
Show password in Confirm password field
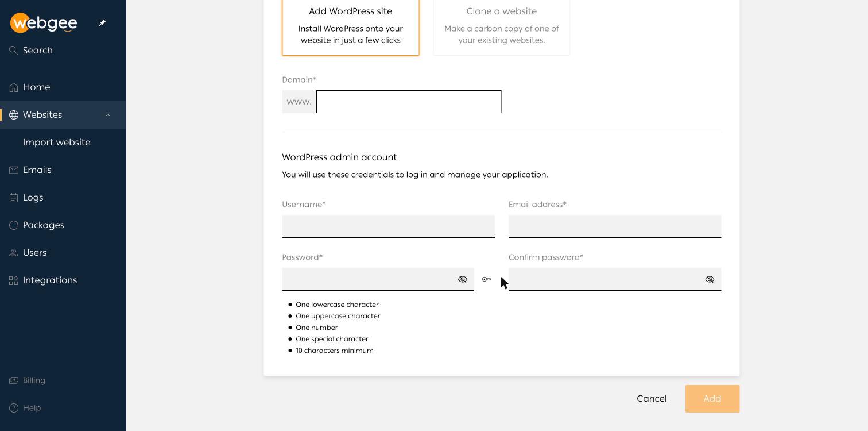(710, 279)
